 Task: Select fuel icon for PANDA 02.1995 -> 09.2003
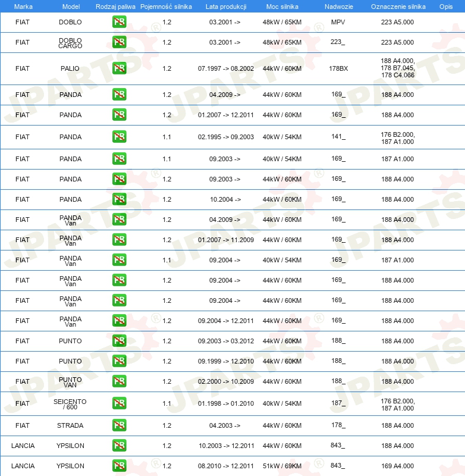119,137
